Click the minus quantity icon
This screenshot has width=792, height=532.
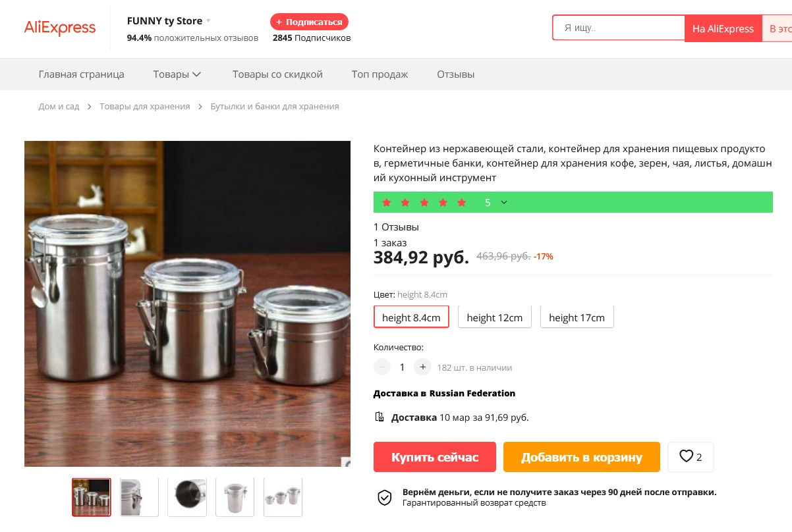pyautogui.click(x=382, y=367)
